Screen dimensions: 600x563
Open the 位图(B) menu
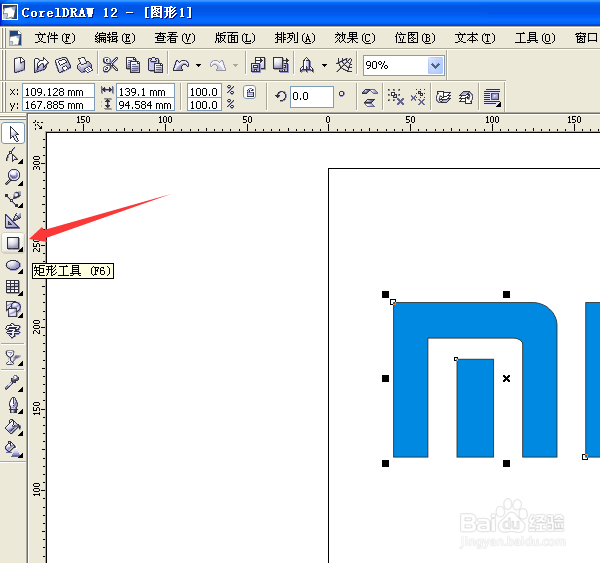415,38
